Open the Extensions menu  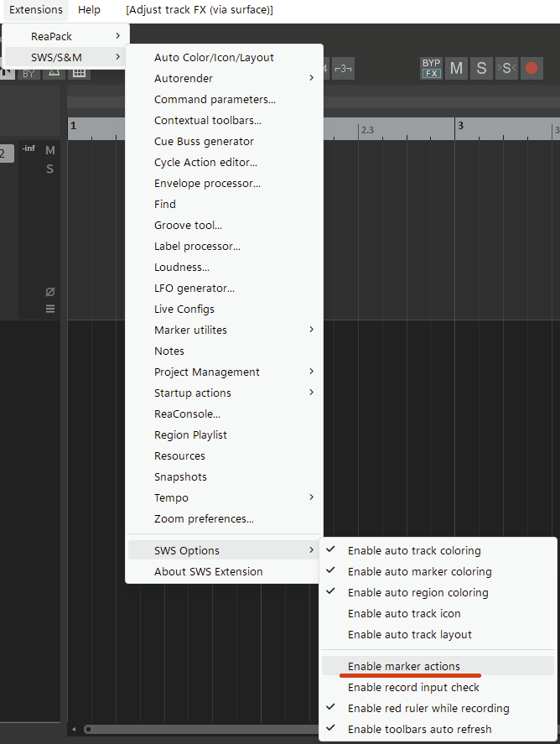[36, 9]
